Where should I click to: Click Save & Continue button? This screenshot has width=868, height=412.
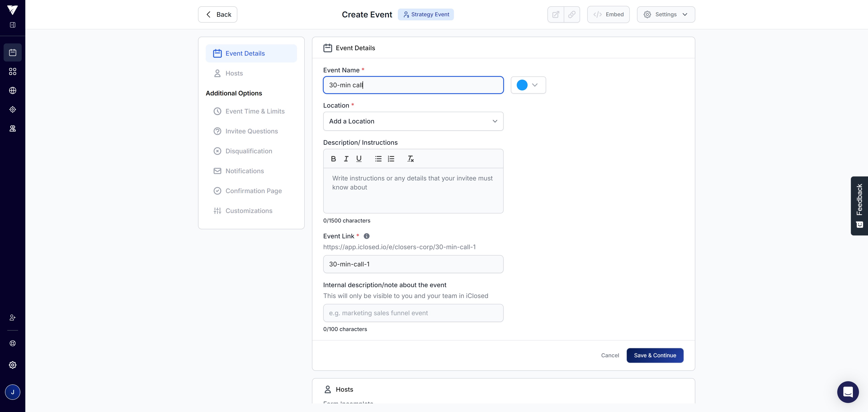pyautogui.click(x=655, y=355)
